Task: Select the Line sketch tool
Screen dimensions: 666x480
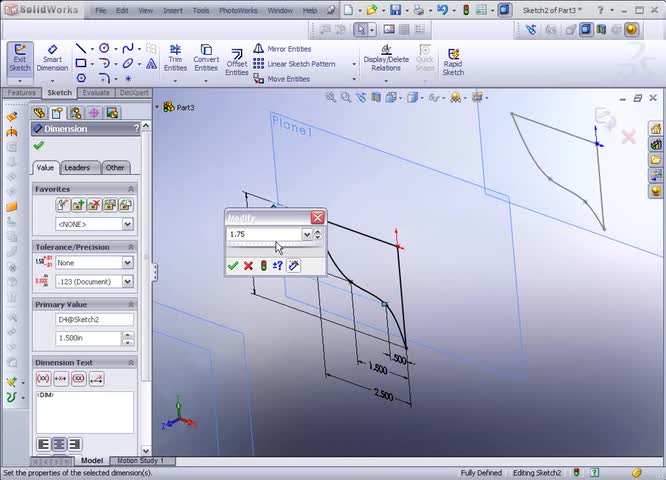Action: pyautogui.click(x=81, y=48)
